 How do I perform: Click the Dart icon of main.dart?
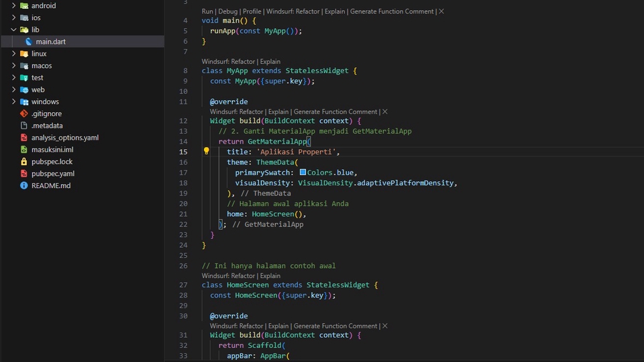[28, 42]
